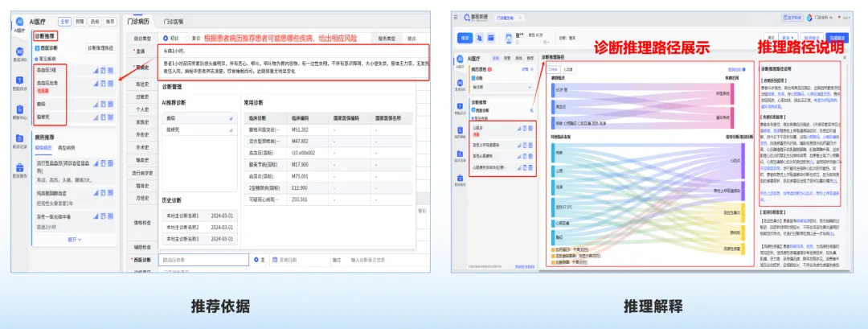
Task: Click document icon on 高血压危象 row
Action: tap(103, 83)
